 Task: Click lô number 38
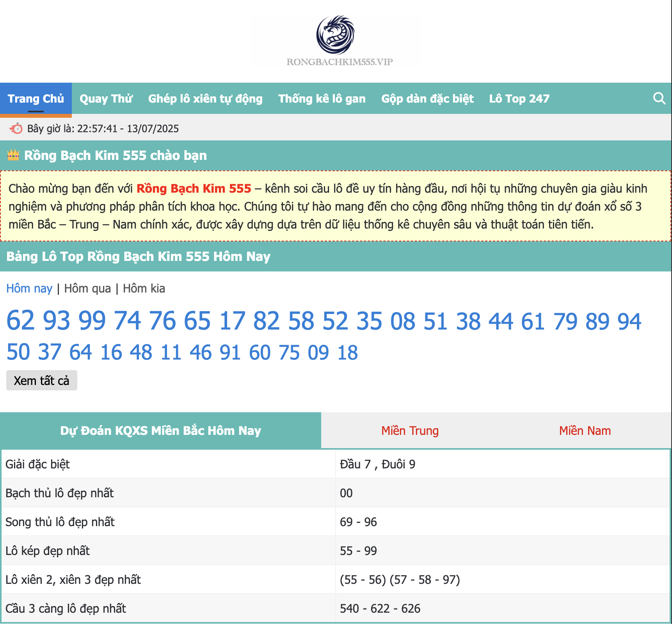click(469, 321)
